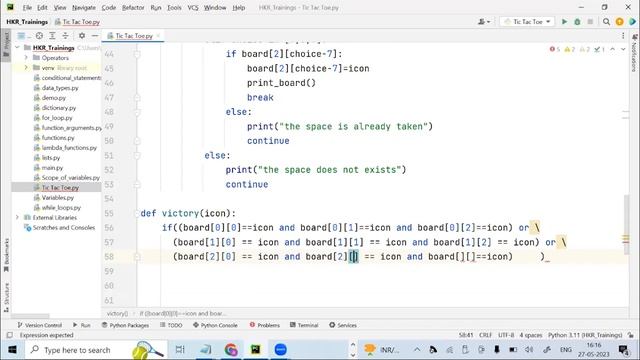Viewport: 640px width, 360px height.
Task: Expand the Operators folder
Action: 26,58
